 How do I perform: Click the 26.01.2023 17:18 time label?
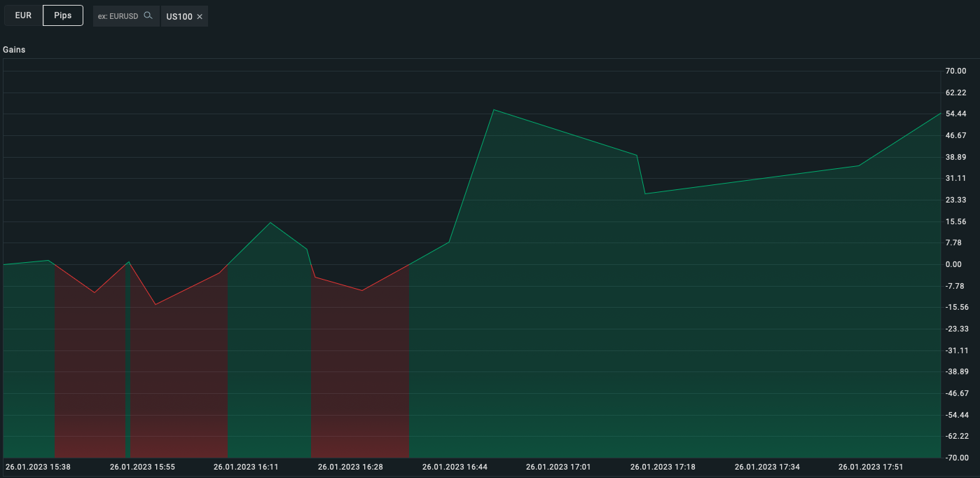pyautogui.click(x=663, y=467)
